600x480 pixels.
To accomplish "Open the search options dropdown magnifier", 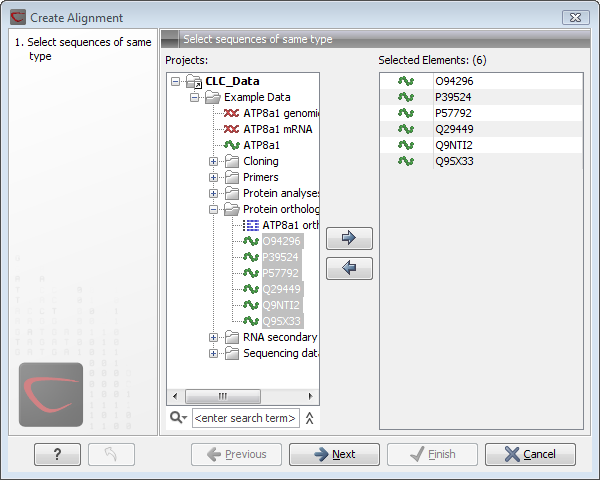I will pyautogui.click(x=178, y=418).
